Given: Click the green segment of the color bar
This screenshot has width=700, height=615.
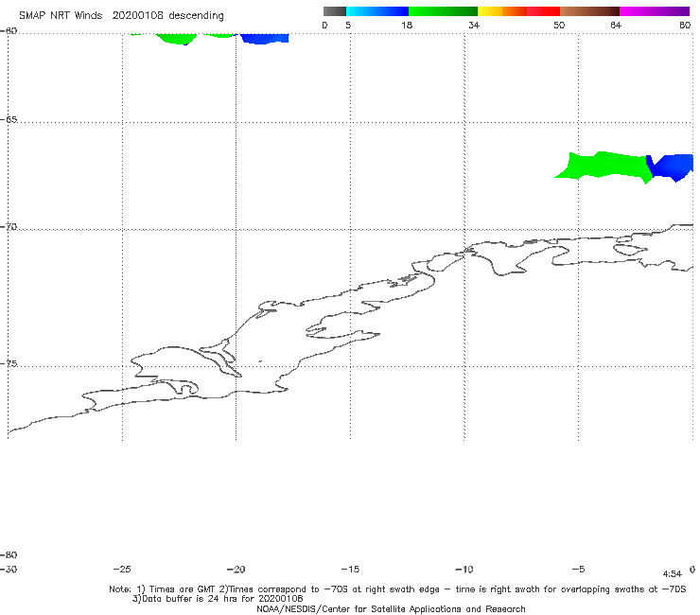Looking at the screenshot, I should coord(444,11).
